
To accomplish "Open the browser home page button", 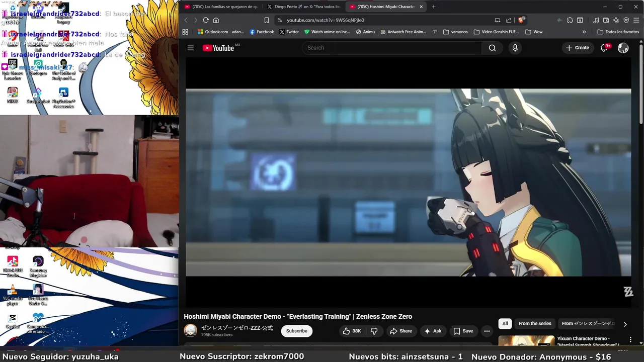I will click(216, 20).
